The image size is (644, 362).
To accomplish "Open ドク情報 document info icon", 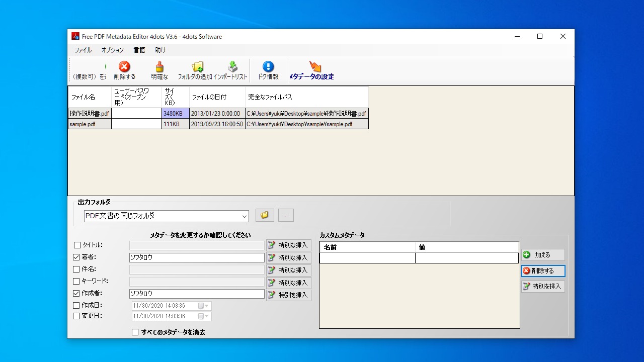I will tap(268, 67).
